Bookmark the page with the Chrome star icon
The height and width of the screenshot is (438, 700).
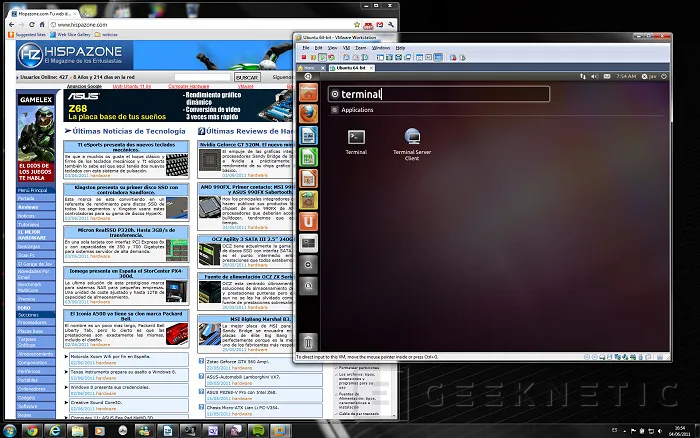(x=357, y=25)
